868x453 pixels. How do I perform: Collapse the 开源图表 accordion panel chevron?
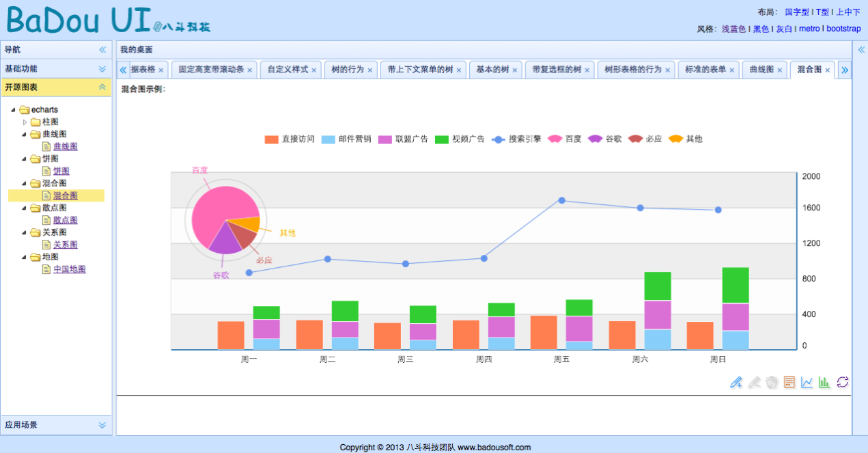[x=102, y=87]
